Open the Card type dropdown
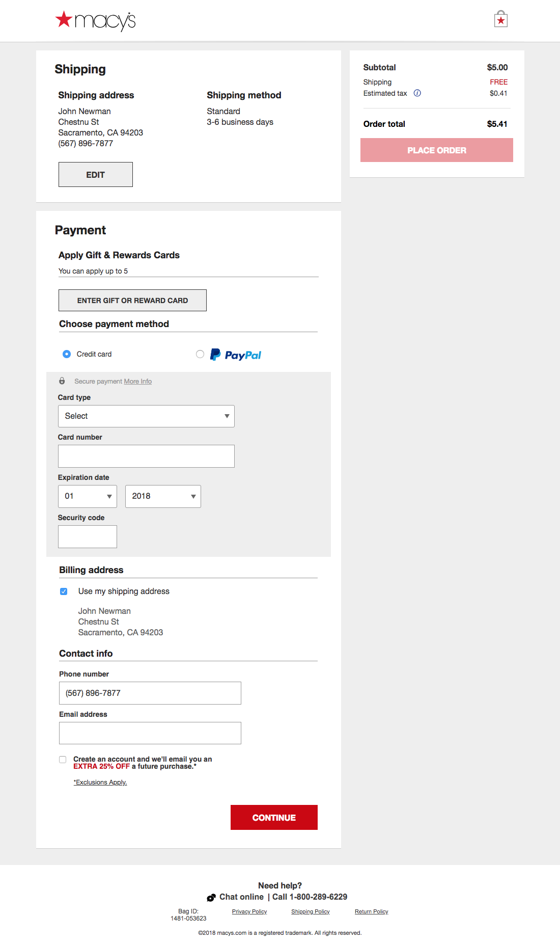Screen dimensions: 560x944 [146, 416]
